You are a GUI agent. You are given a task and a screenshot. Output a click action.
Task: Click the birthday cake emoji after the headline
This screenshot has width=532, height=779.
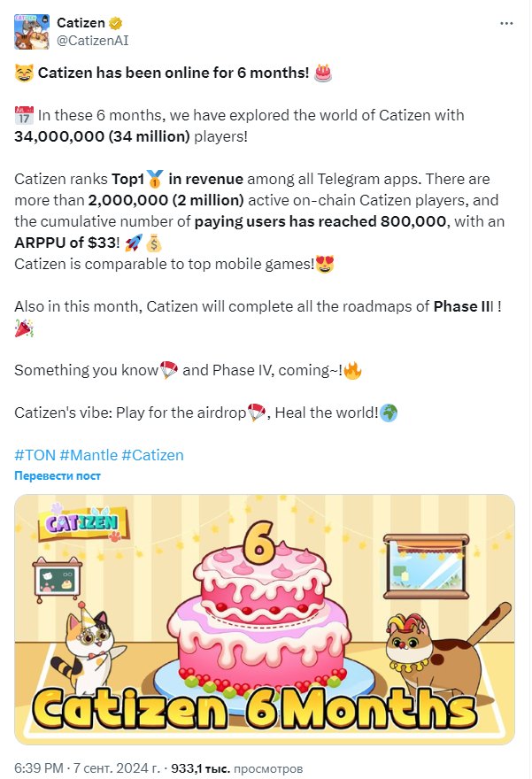323,73
